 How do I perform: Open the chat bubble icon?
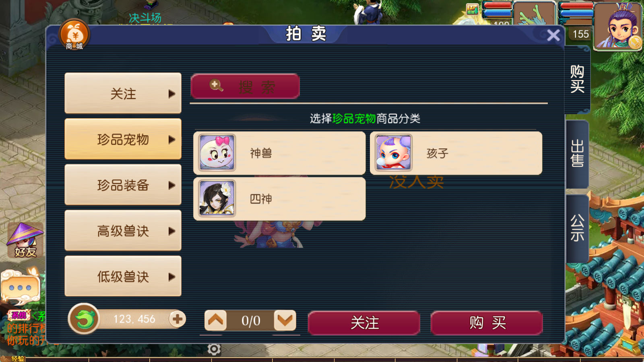[x=21, y=287]
